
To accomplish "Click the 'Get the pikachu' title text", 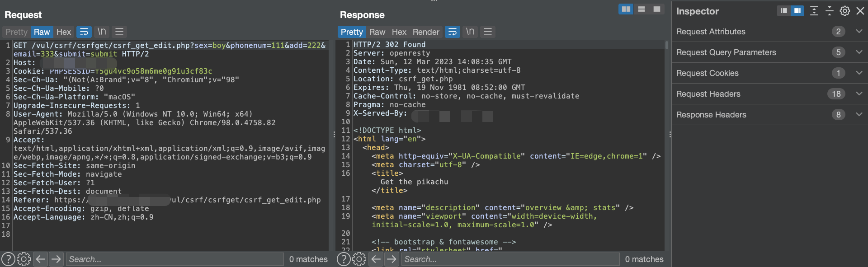I will point(414,182).
